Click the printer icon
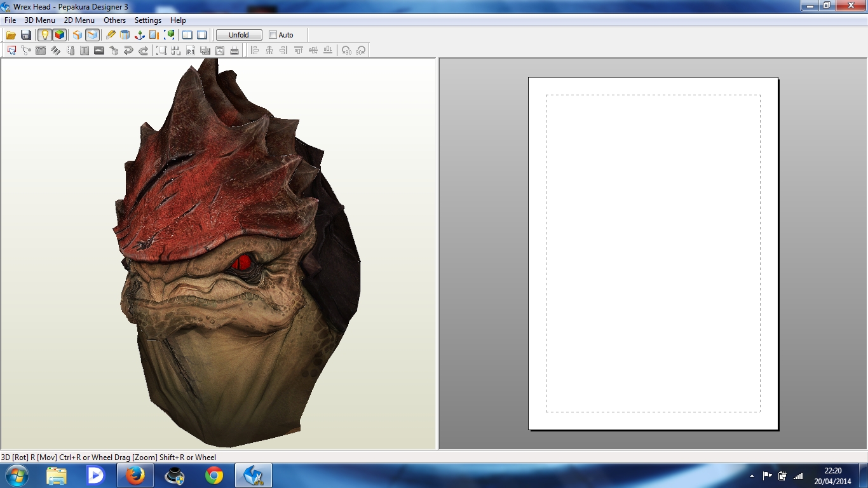The width and height of the screenshot is (868, 488). pos(234,50)
